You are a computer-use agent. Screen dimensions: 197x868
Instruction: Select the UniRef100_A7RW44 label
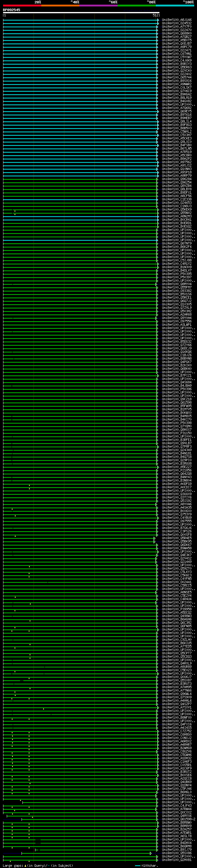pyautogui.click(x=177, y=809)
